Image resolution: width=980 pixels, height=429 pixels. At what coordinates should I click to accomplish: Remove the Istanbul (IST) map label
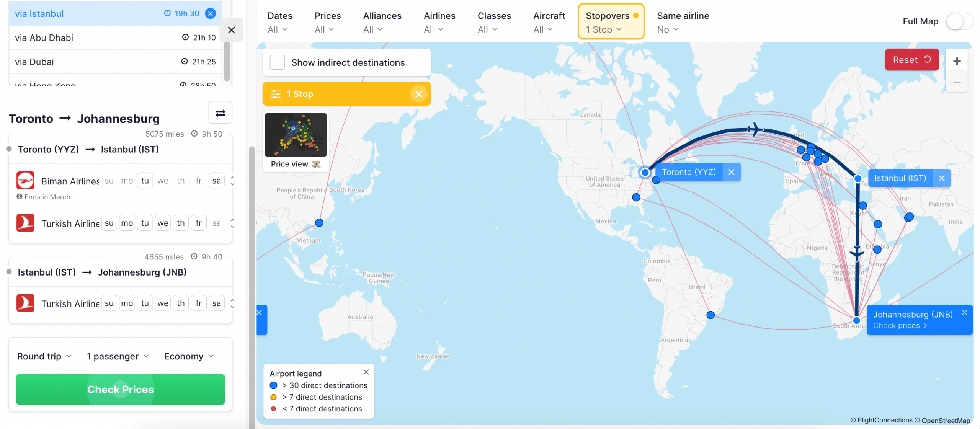pyautogui.click(x=941, y=178)
